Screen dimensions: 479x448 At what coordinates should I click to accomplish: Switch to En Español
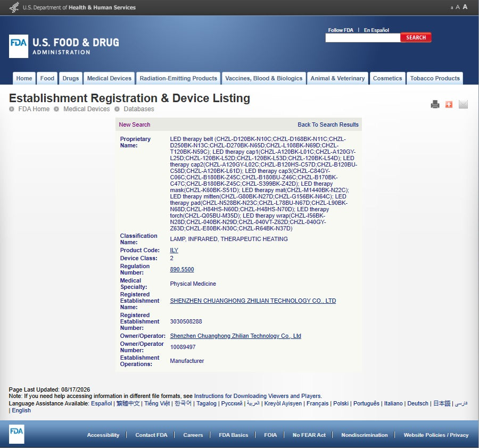(x=376, y=30)
